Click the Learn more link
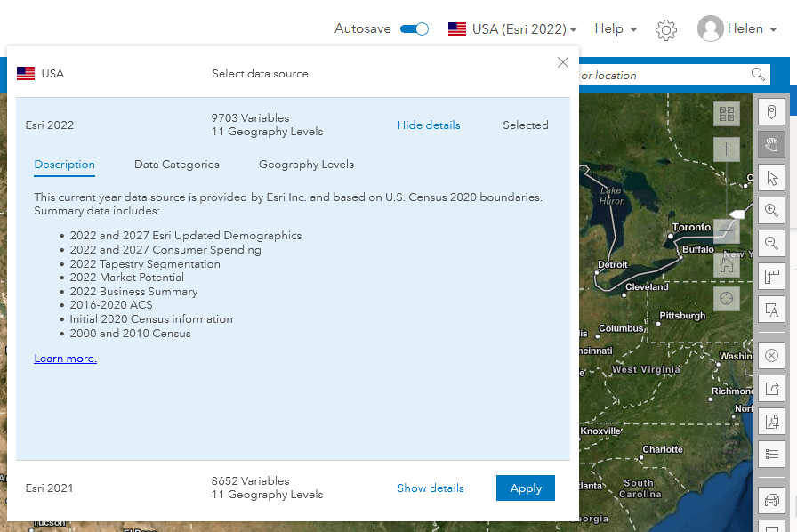 (x=65, y=359)
